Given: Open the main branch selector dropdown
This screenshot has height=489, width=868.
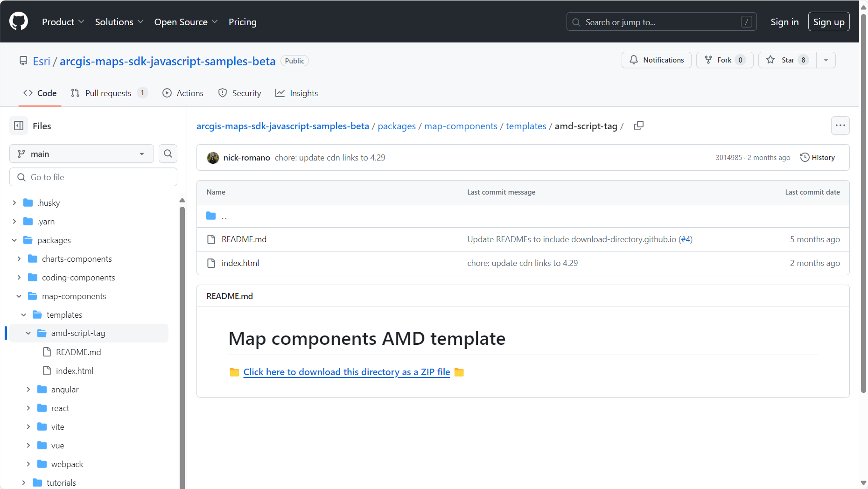Looking at the screenshot, I should coord(82,154).
